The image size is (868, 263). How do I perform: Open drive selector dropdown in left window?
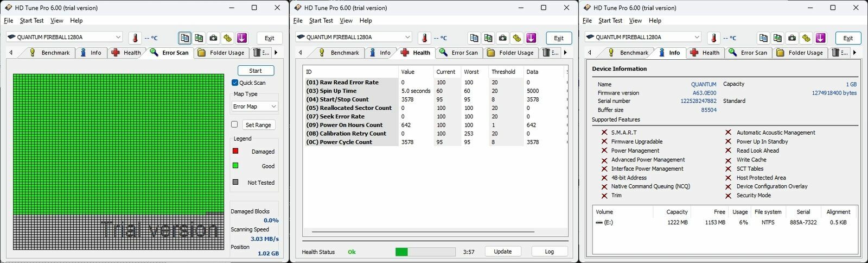pos(65,37)
